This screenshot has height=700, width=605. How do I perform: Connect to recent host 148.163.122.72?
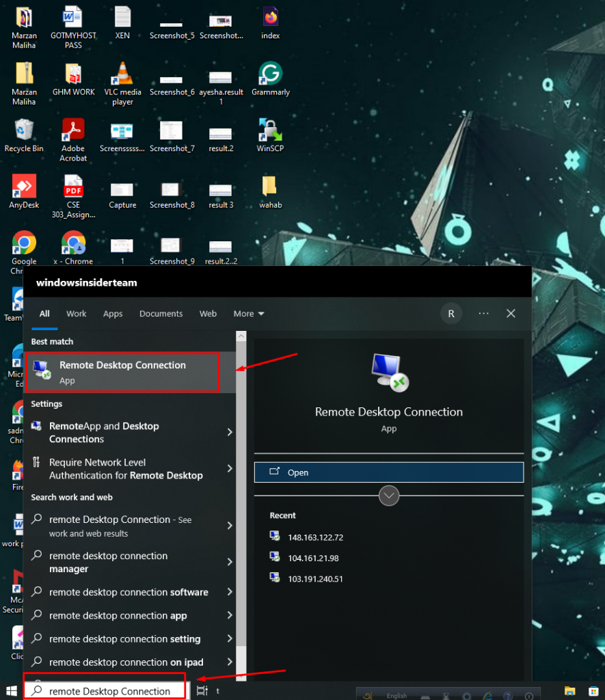pos(315,537)
